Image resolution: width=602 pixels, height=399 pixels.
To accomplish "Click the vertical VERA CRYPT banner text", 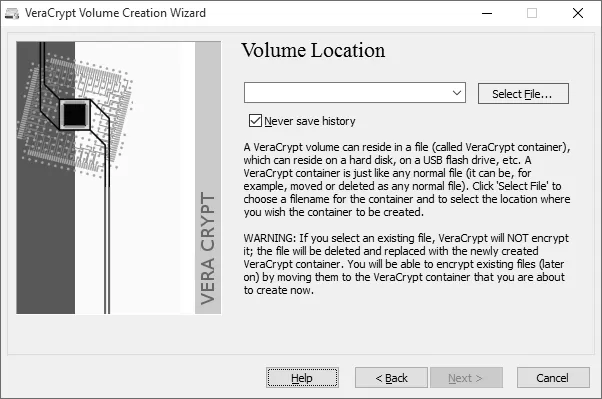I will (208, 248).
